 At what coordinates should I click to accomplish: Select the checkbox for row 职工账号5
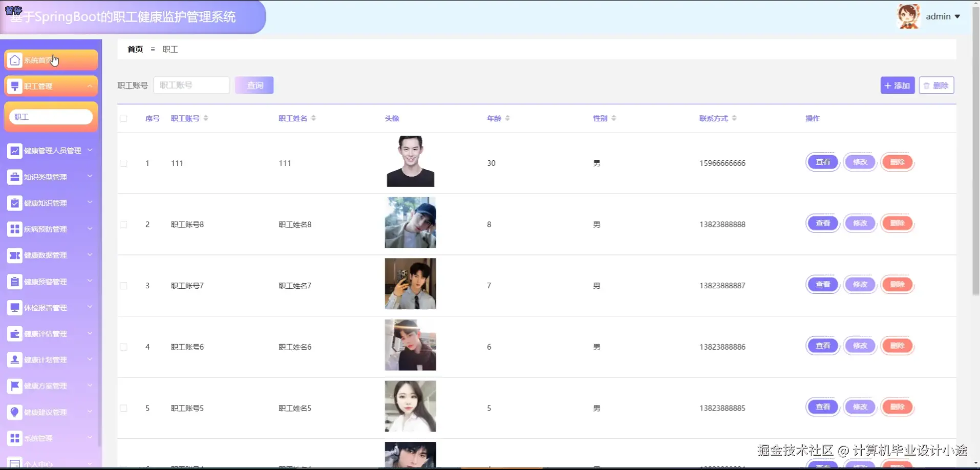point(123,408)
